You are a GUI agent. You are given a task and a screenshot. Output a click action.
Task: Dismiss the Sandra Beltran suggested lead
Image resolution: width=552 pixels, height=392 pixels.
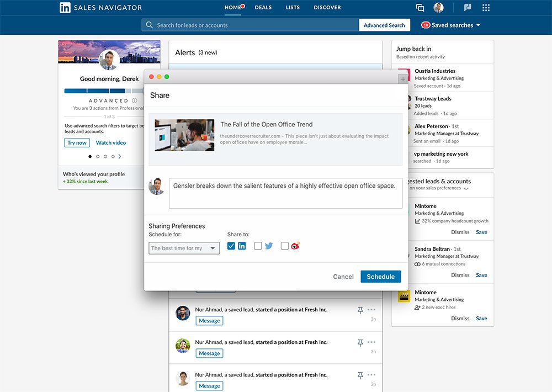click(x=460, y=275)
